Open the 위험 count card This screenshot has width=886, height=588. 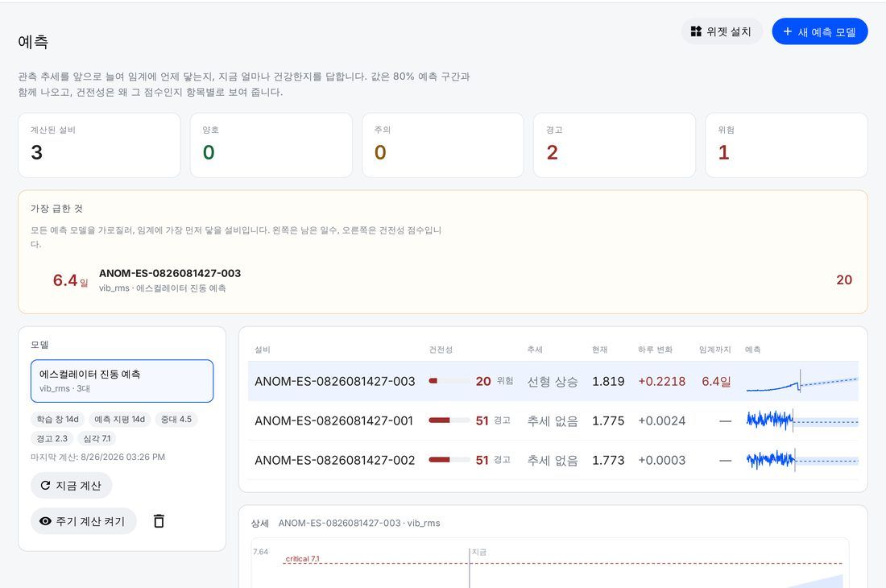[786, 145]
